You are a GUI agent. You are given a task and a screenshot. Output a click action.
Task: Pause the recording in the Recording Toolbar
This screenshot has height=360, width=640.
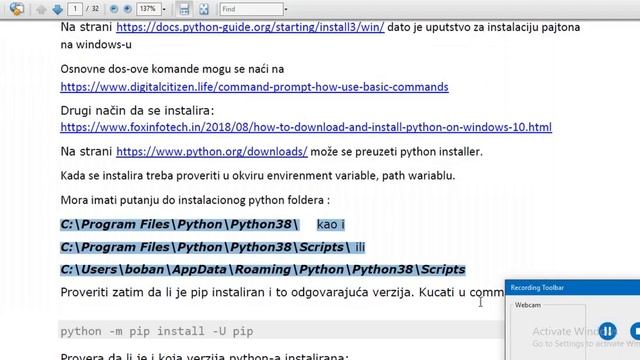coord(608,331)
